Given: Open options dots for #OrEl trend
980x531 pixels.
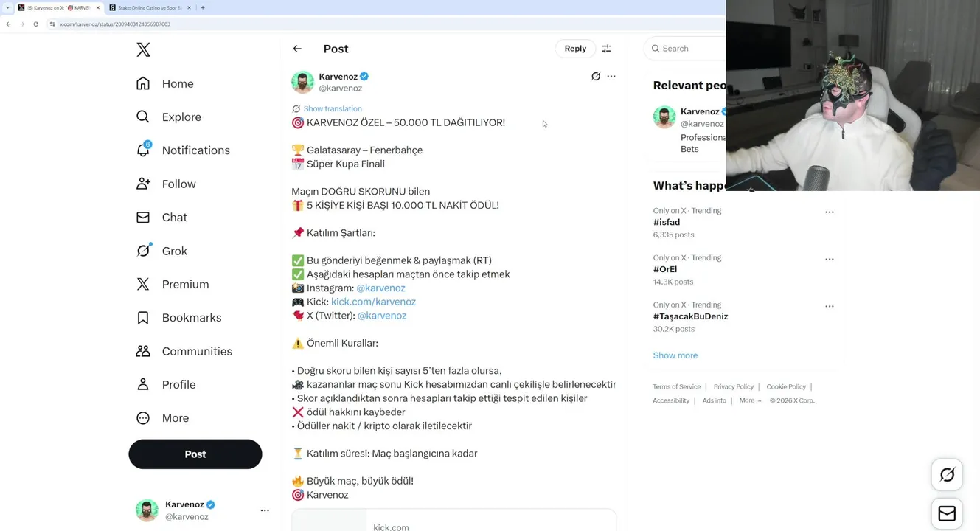Looking at the screenshot, I should (830, 260).
